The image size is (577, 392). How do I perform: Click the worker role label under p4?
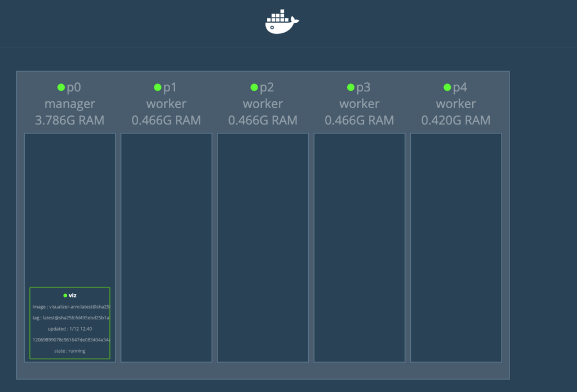[x=456, y=104]
